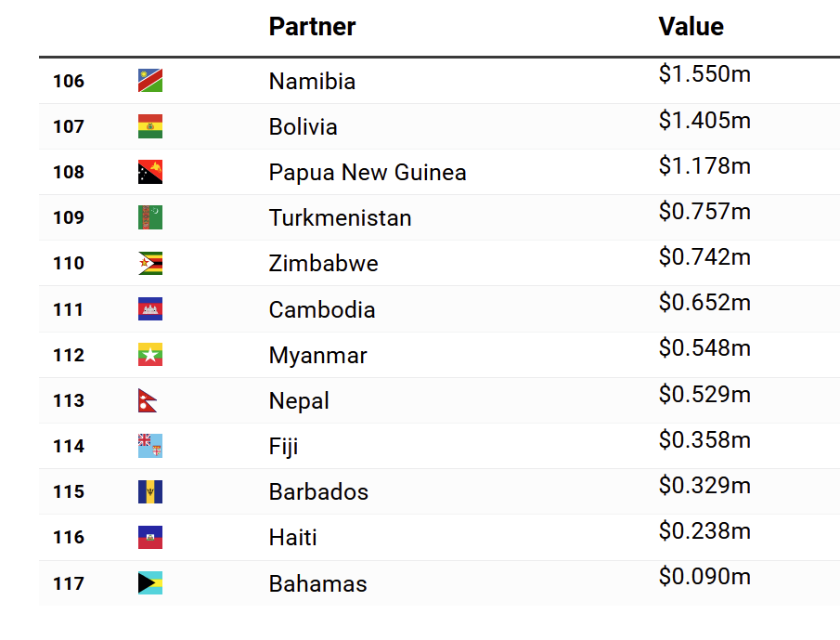Click rank number 113 for Nepal
Image resolution: width=840 pixels, height=640 pixels.
(x=69, y=400)
